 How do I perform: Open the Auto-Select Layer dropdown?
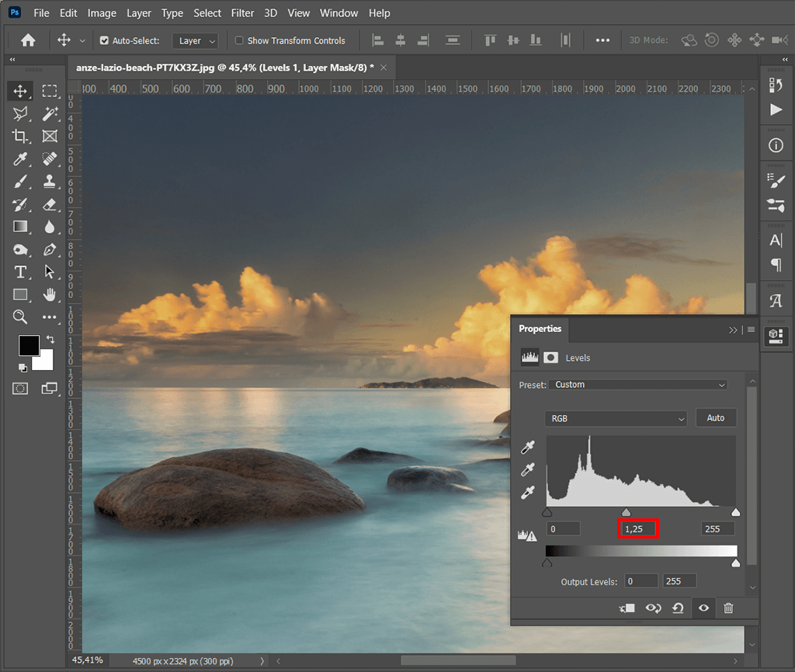coord(195,41)
